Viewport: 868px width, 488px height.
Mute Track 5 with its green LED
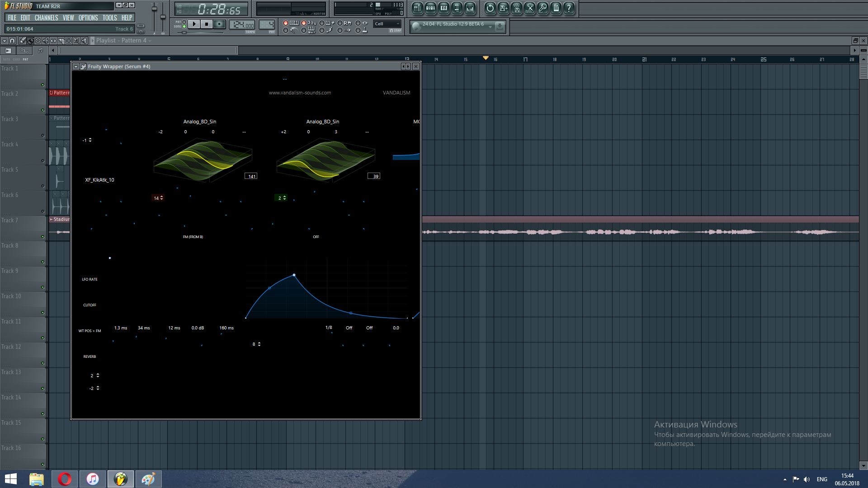point(43,186)
